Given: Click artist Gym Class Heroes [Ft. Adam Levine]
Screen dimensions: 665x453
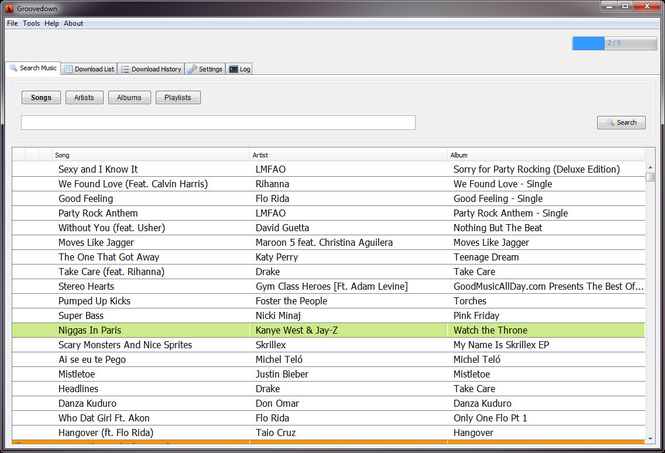Looking at the screenshot, I should pyautogui.click(x=332, y=286).
